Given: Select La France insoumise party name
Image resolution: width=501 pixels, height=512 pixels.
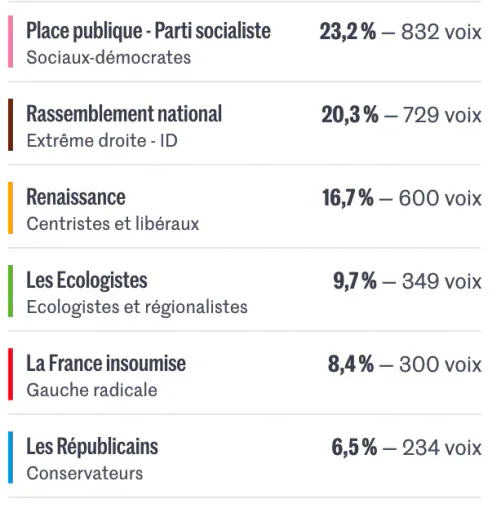Looking at the screenshot, I should coord(106,363).
